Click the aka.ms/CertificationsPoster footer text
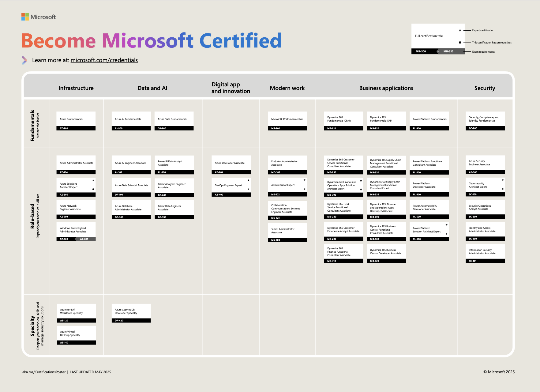540x392 pixels. pos(44,372)
